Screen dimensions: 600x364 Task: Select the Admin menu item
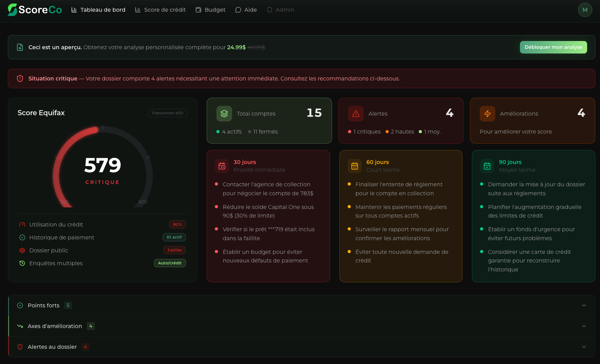[x=280, y=10]
